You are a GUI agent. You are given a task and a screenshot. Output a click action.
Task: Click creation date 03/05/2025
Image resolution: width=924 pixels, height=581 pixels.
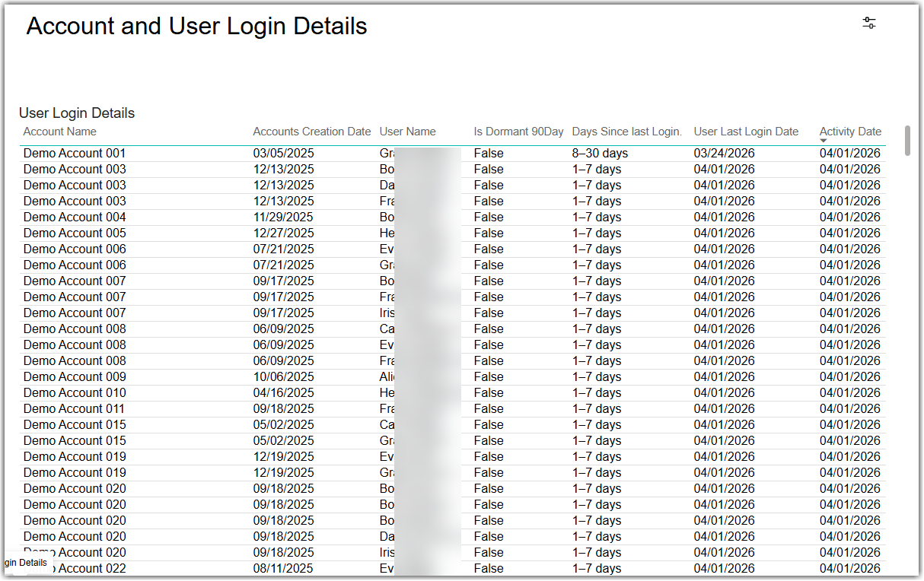284,153
